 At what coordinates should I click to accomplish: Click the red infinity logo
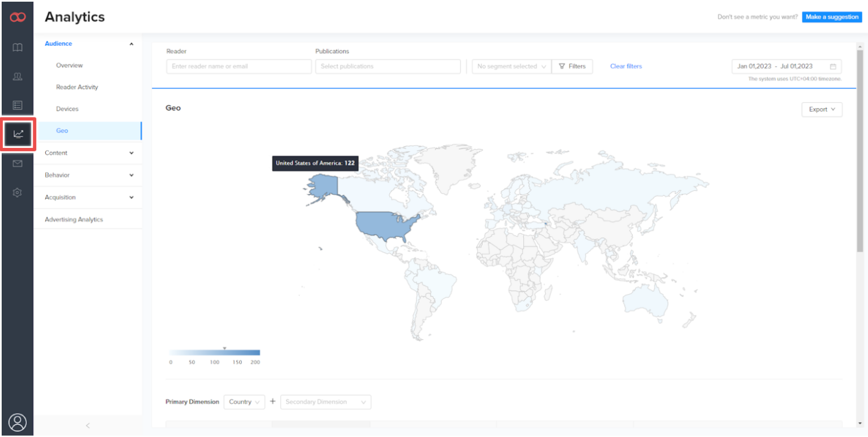(18, 16)
